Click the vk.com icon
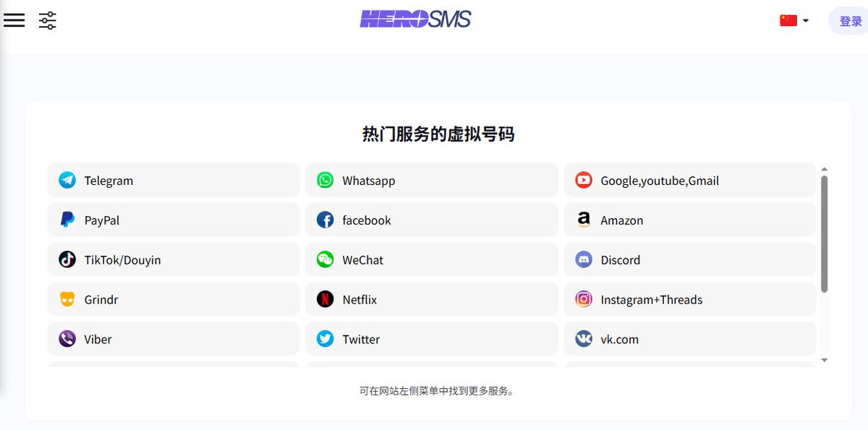Image resolution: width=868 pixels, height=430 pixels. [584, 339]
